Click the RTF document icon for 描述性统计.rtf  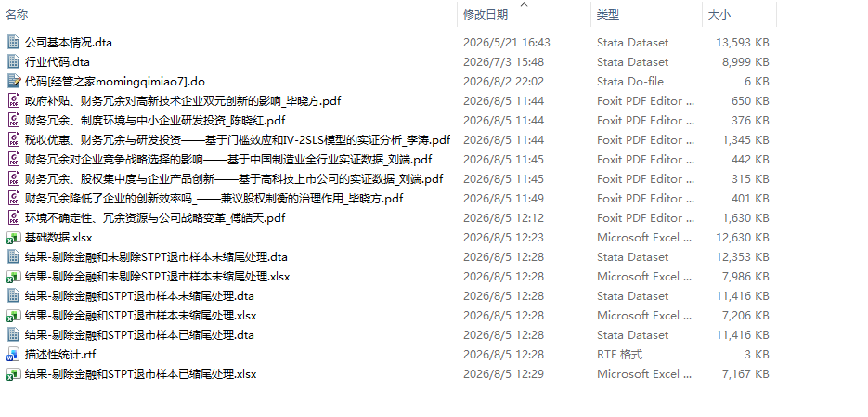click(x=14, y=354)
